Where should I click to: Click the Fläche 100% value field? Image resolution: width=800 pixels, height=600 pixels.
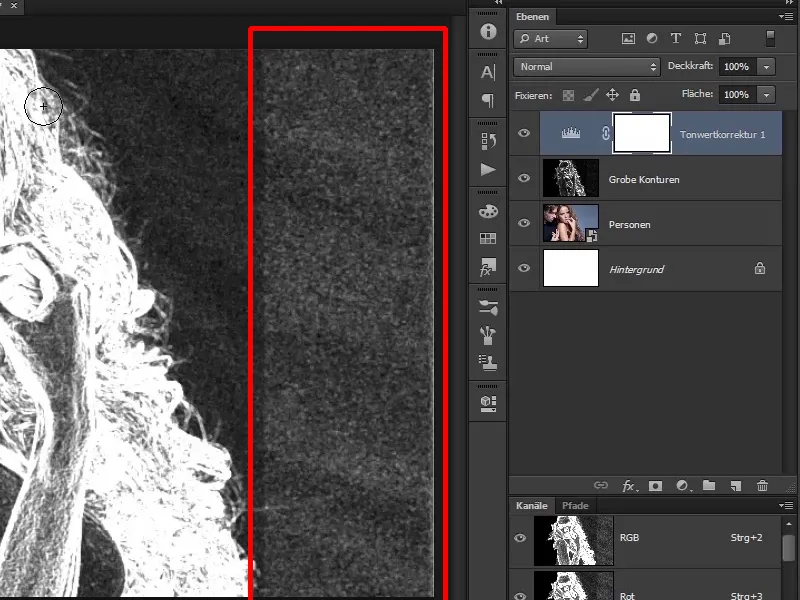(738, 95)
